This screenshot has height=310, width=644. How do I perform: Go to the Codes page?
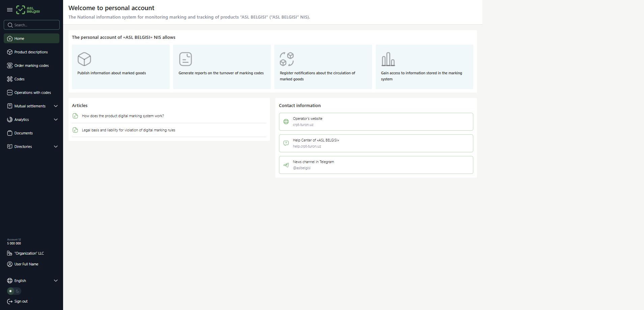(32, 79)
